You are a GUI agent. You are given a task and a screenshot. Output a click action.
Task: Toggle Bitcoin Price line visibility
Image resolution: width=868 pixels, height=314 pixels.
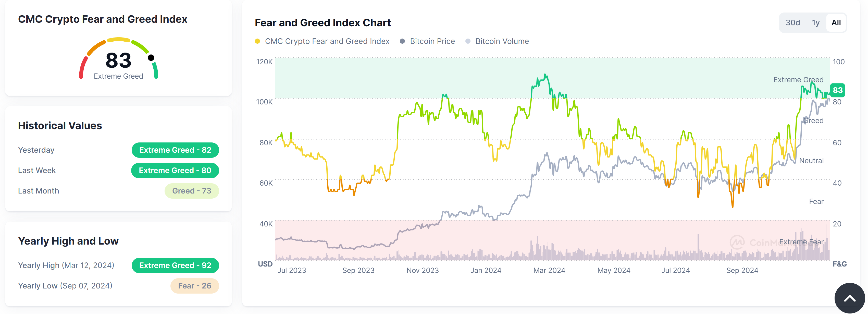432,41
